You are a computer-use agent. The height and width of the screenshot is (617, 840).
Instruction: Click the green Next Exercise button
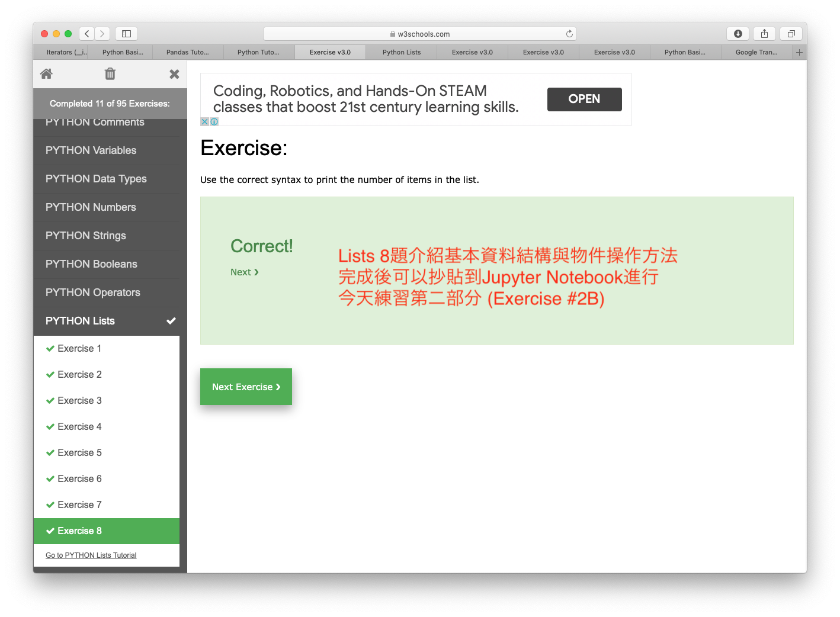[246, 387]
